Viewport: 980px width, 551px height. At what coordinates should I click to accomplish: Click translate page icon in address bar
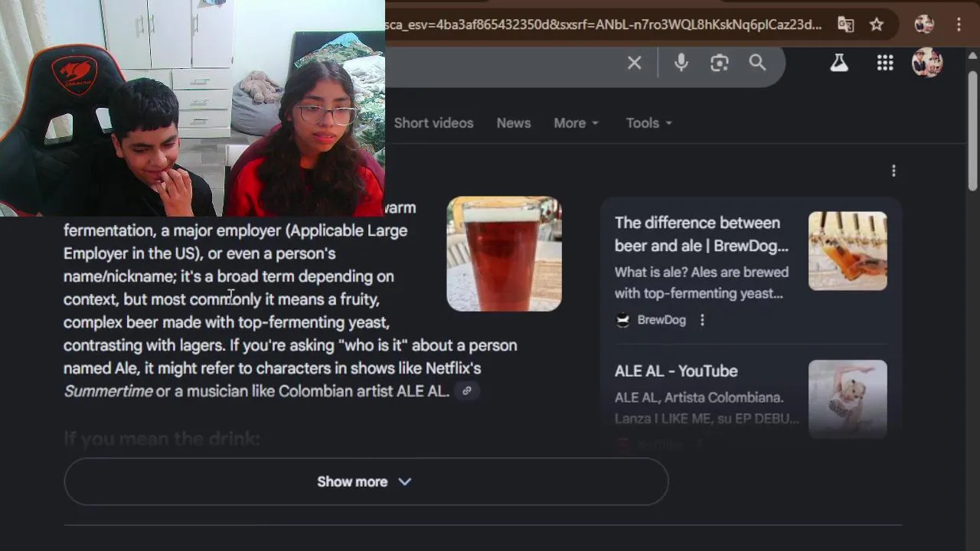click(x=846, y=24)
